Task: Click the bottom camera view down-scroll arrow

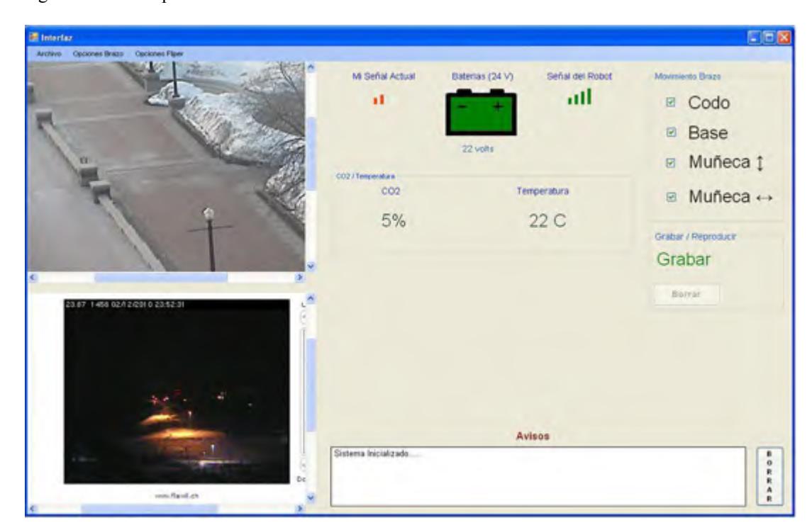Action: point(311,497)
